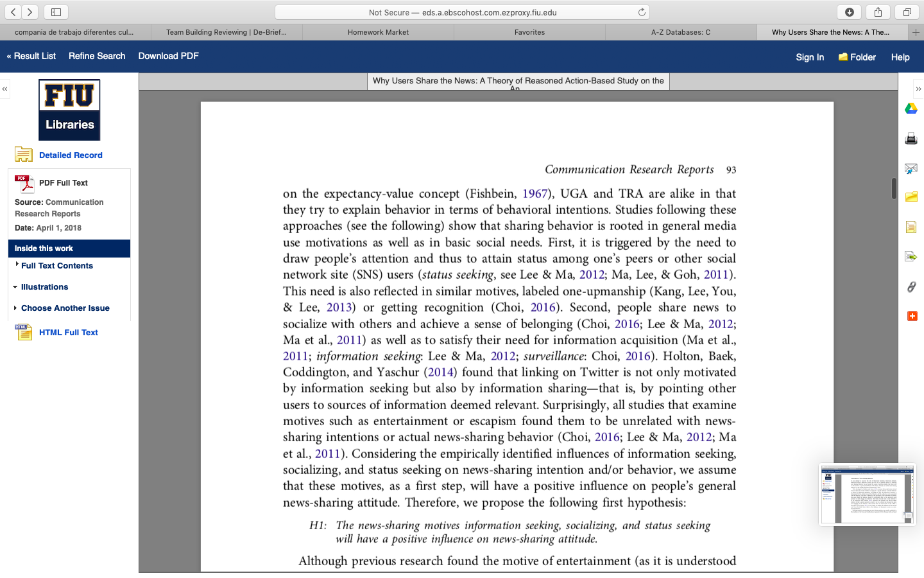Screen dimensions: 924x578
Task: Open the Cite note icon
Action: (911, 227)
